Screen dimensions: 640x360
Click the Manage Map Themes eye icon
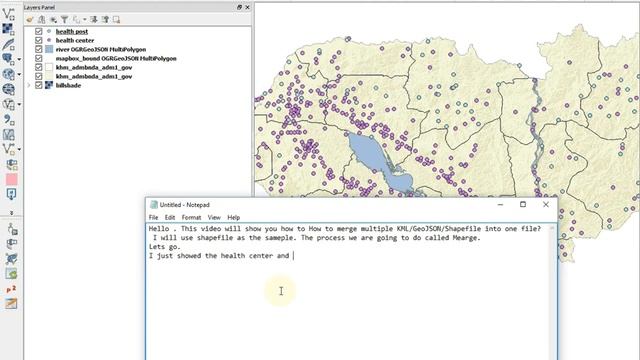[x=53, y=20]
